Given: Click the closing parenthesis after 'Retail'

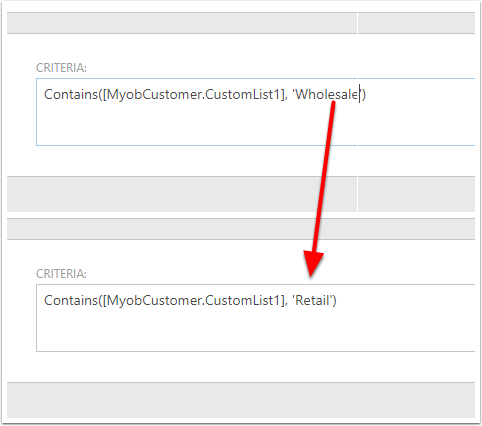Looking at the screenshot, I should [x=334, y=300].
